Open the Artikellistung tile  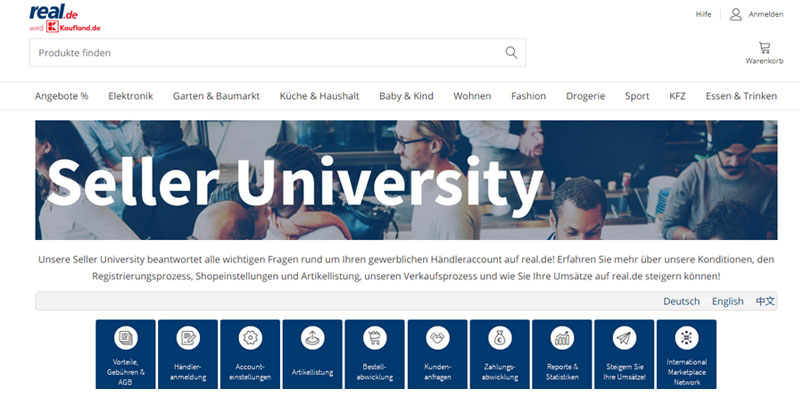pyautogui.click(x=312, y=354)
